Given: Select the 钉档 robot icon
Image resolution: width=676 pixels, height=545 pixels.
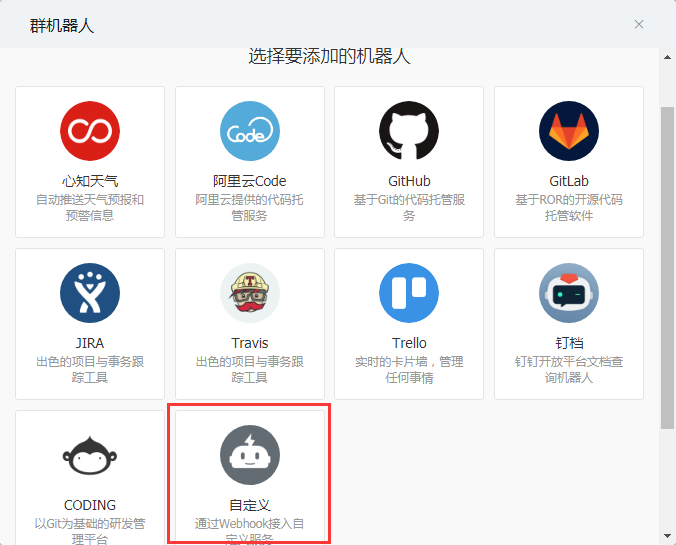Looking at the screenshot, I should point(569,293).
